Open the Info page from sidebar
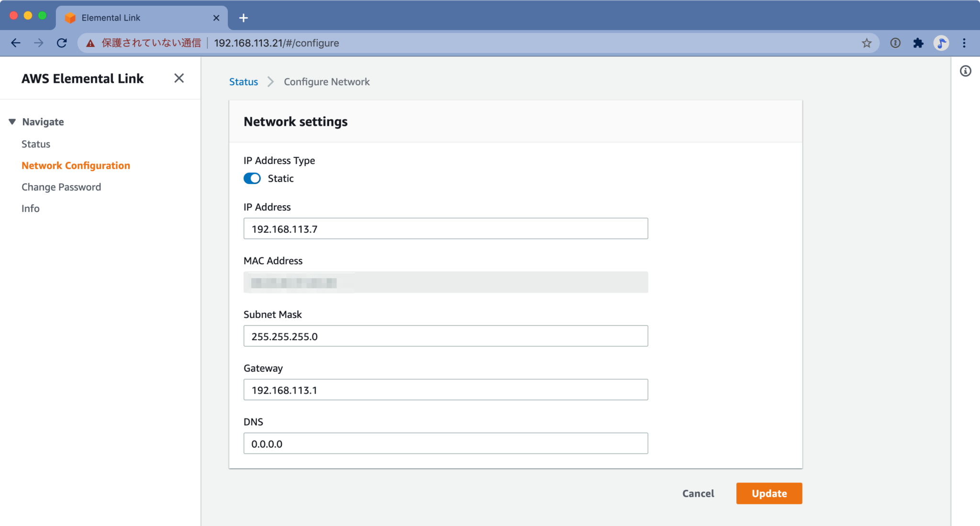The width and height of the screenshot is (980, 526). (x=30, y=208)
